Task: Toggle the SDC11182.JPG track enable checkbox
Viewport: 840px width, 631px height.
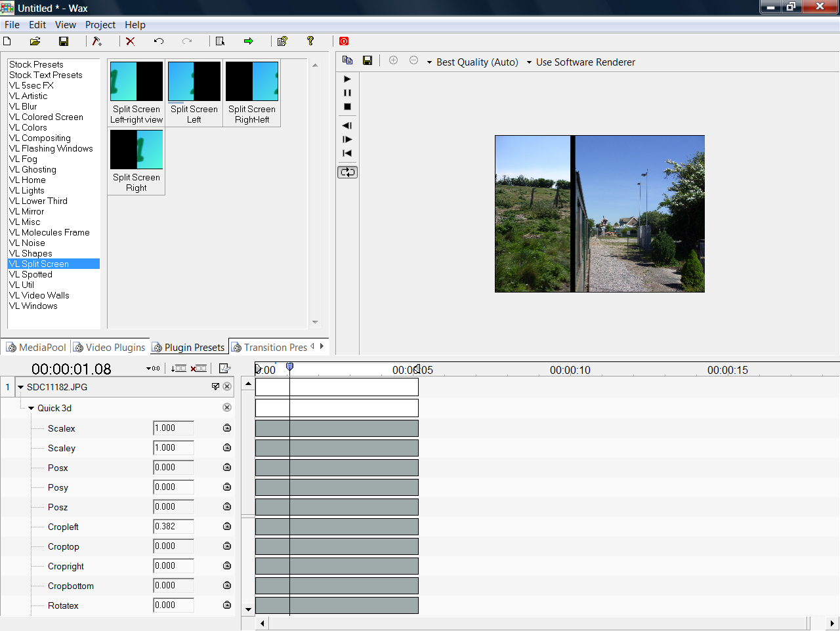Action: (x=215, y=387)
